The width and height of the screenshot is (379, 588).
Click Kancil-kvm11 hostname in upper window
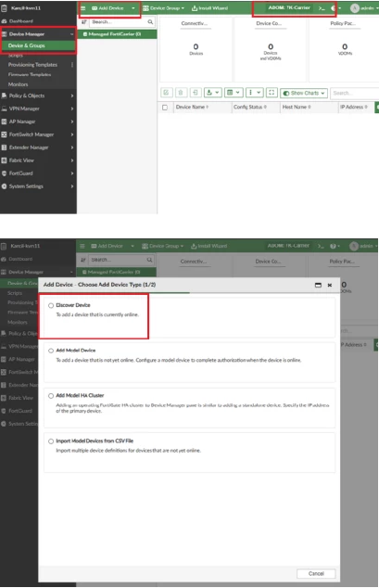point(25,7)
